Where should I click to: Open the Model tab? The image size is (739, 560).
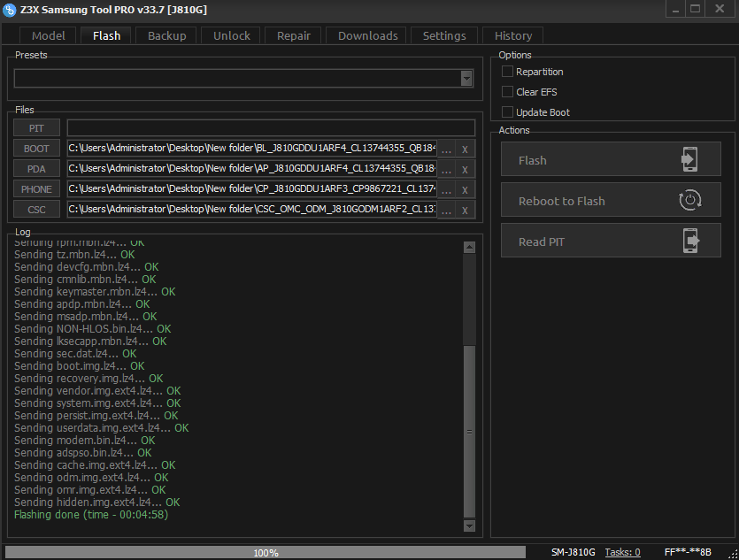(48, 35)
